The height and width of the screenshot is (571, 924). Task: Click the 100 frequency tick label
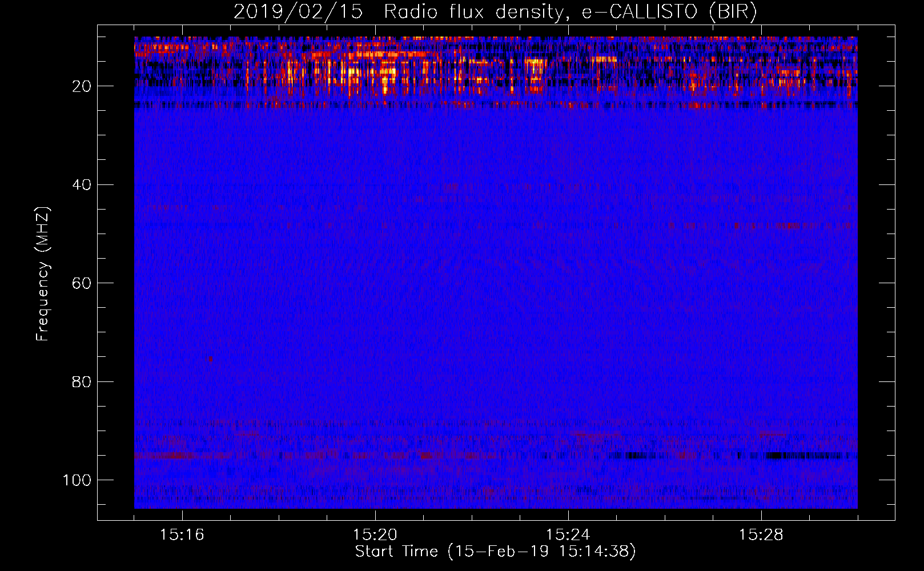[77, 480]
